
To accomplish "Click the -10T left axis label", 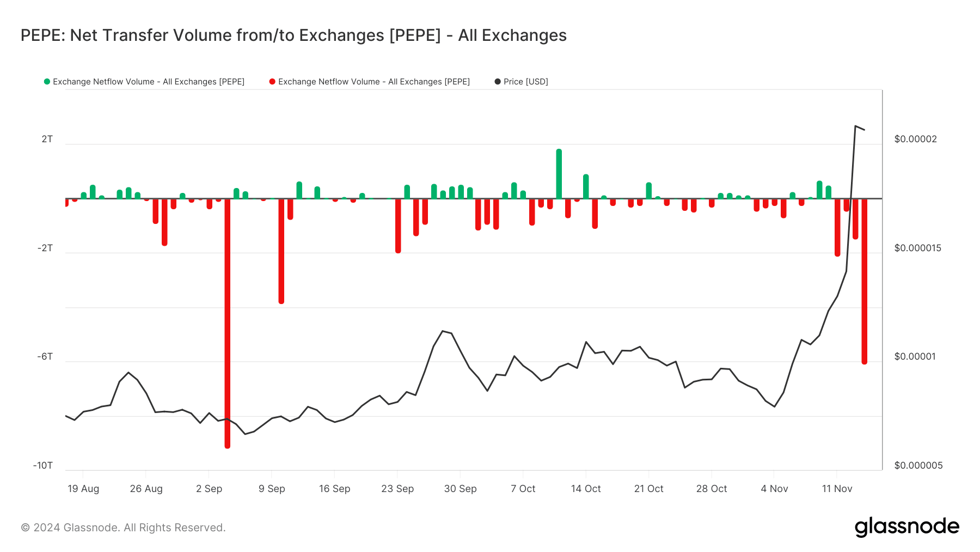I will [x=43, y=465].
